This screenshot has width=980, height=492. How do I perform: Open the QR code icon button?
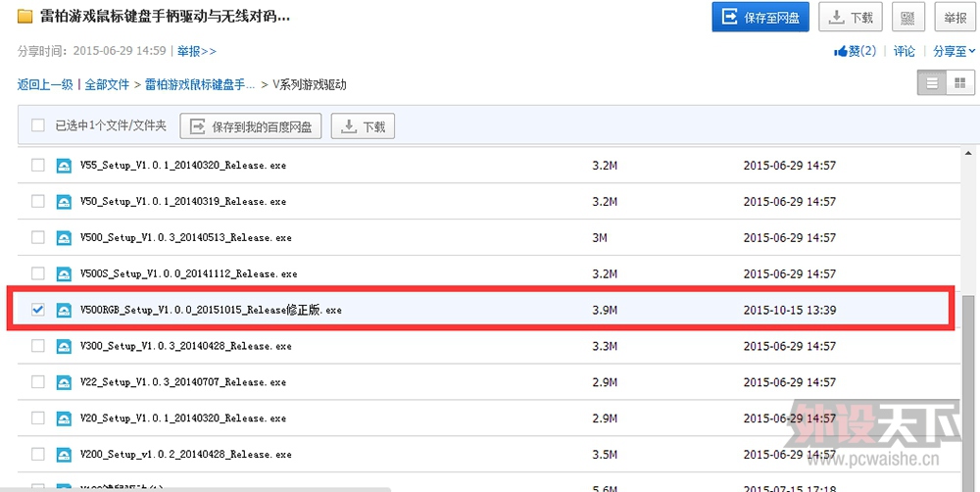tap(908, 18)
